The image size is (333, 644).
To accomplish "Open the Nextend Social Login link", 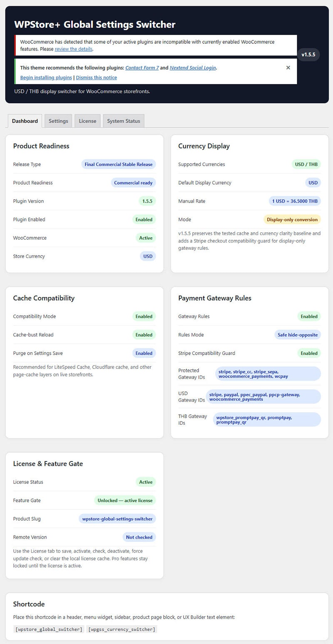I will pyautogui.click(x=193, y=68).
